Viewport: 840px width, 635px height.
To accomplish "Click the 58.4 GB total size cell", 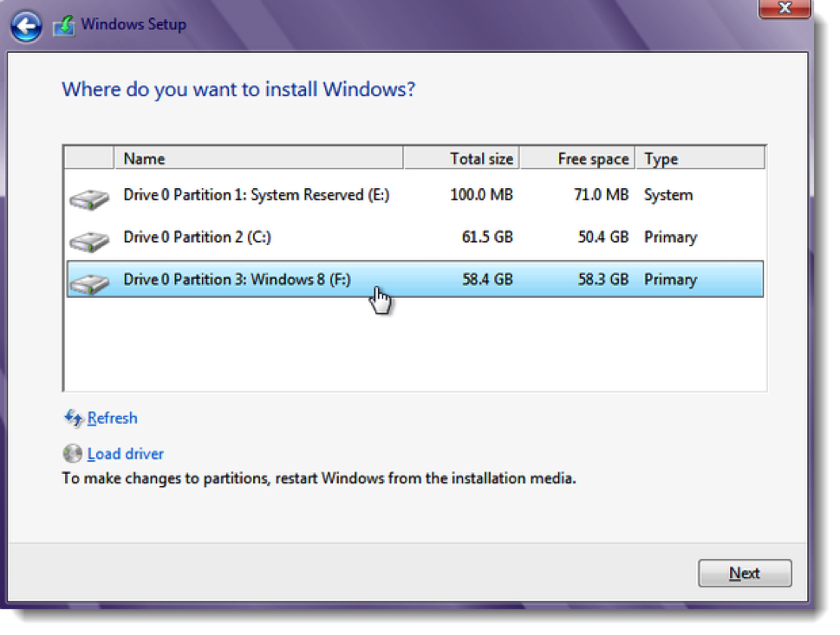I will 487,280.
